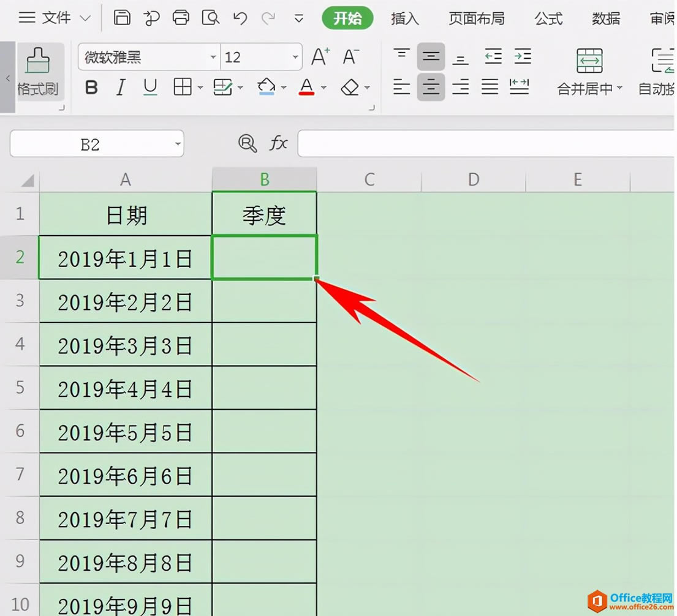Viewport: 677px width, 616px height.
Task: Select row 8 header
Action: tap(20, 517)
